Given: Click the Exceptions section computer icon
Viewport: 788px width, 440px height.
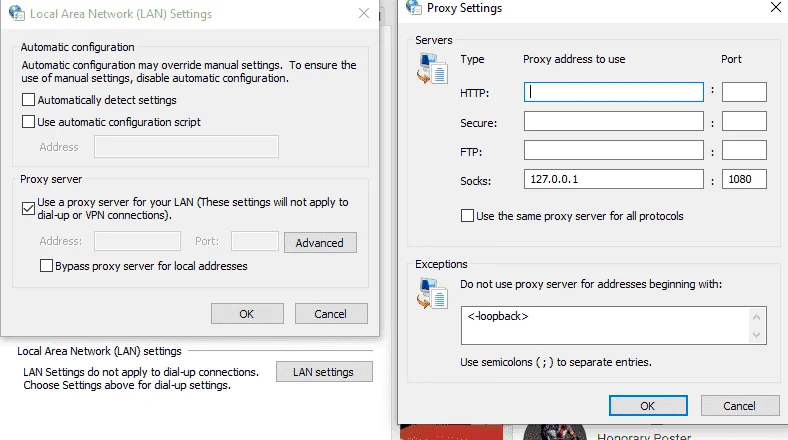Looking at the screenshot, I should pos(432,293).
